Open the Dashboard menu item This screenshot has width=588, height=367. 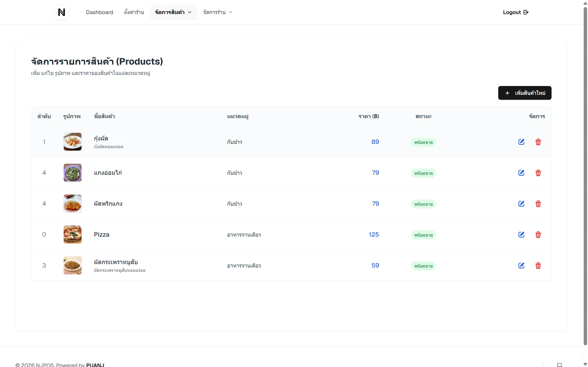tap(100, 12)
